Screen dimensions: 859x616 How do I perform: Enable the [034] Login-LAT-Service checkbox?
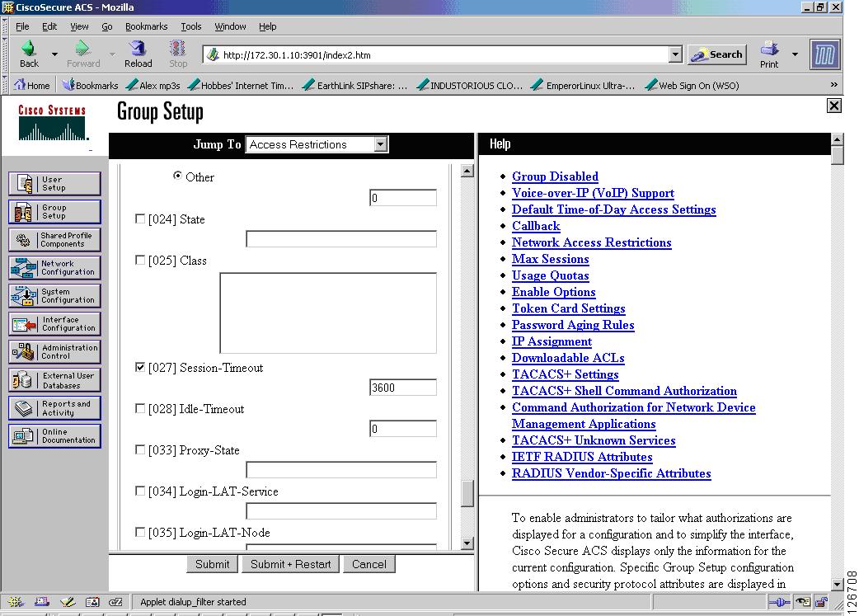(140, 491)
